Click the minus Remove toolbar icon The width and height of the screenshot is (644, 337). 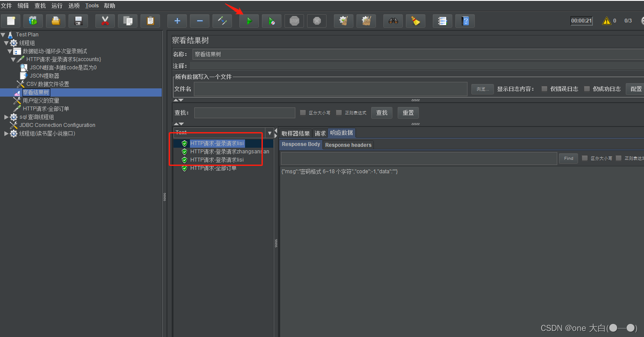199,21
